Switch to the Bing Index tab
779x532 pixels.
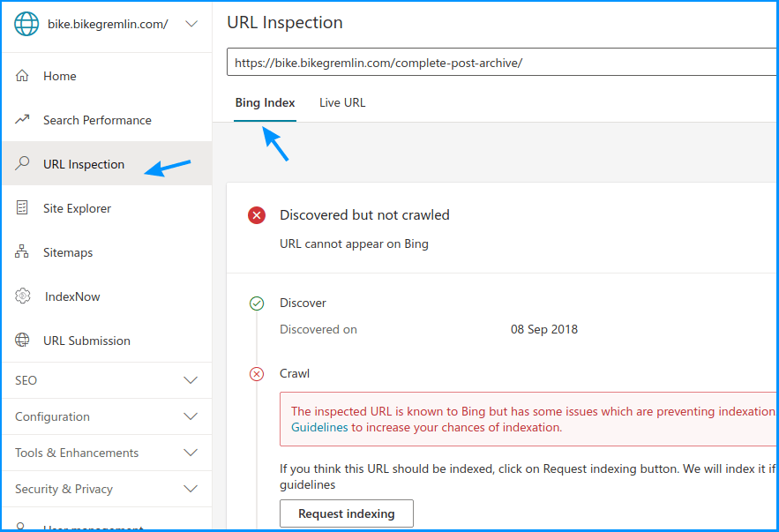(265, 103)
